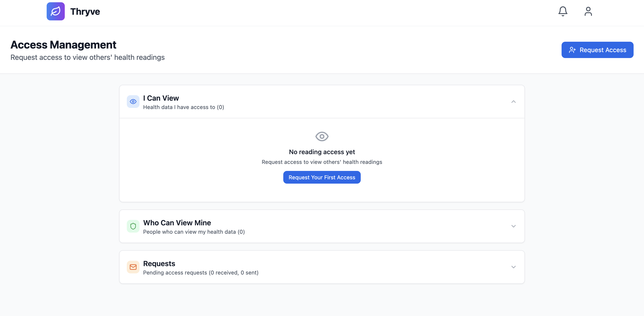This screenshot has height=316, width=644.
Task: Select the Who Can View Mine heading
Action: tap(177, 223)
